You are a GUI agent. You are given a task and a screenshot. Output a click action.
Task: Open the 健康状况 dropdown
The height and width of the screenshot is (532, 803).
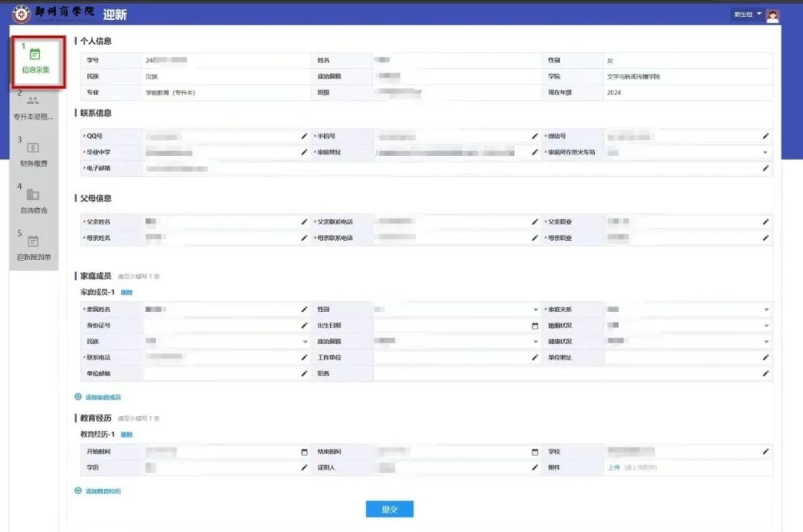[765, 342]
